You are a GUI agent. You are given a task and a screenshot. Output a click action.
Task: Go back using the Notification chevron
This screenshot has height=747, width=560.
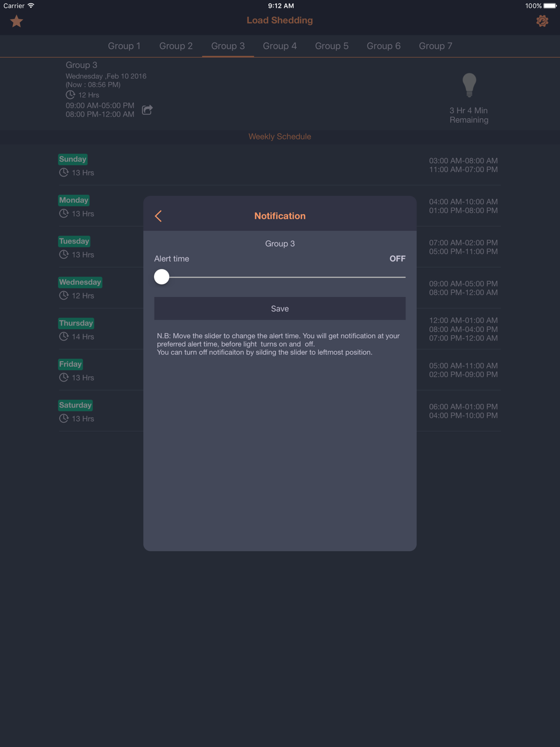158,216
